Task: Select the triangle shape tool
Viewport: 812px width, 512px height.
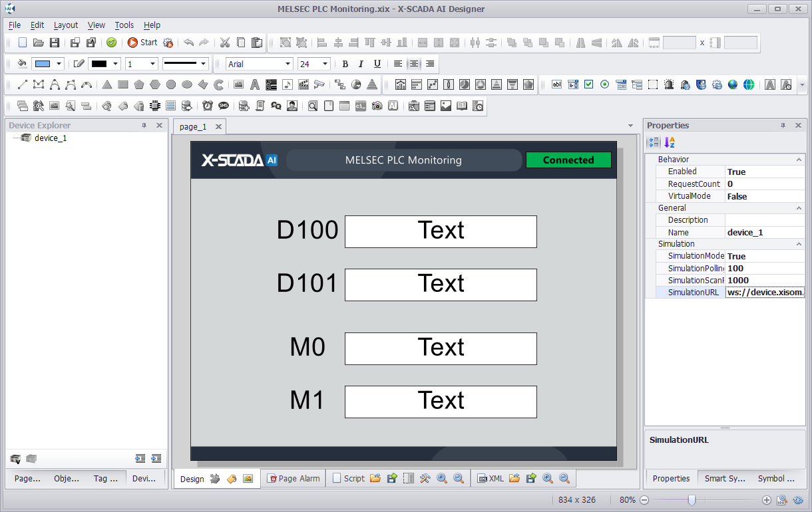Action: 106,84
